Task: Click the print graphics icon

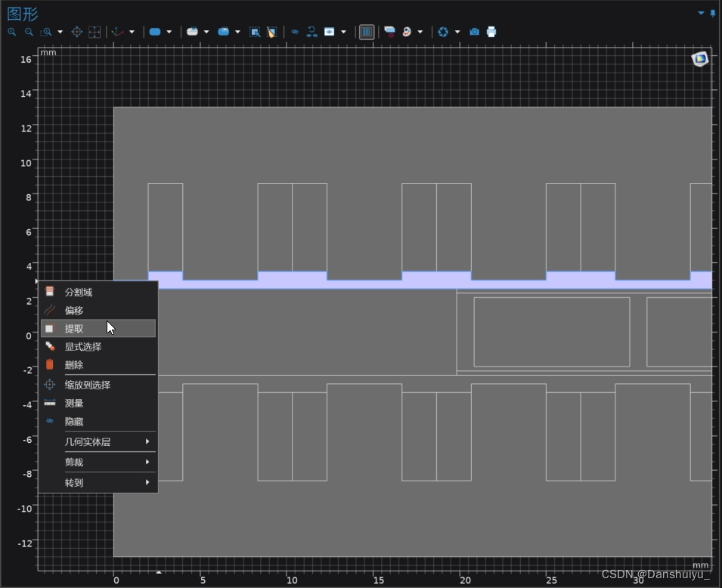Action: (x=491, y=32)
